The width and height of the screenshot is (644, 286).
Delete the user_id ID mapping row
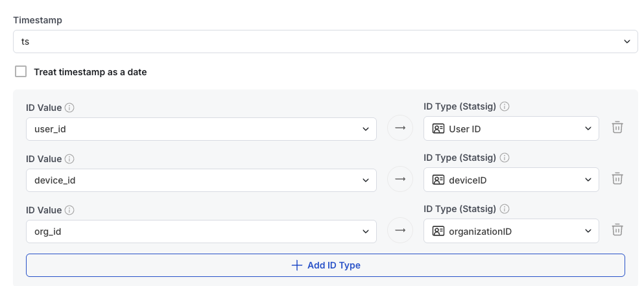click(x=617, y=128)
